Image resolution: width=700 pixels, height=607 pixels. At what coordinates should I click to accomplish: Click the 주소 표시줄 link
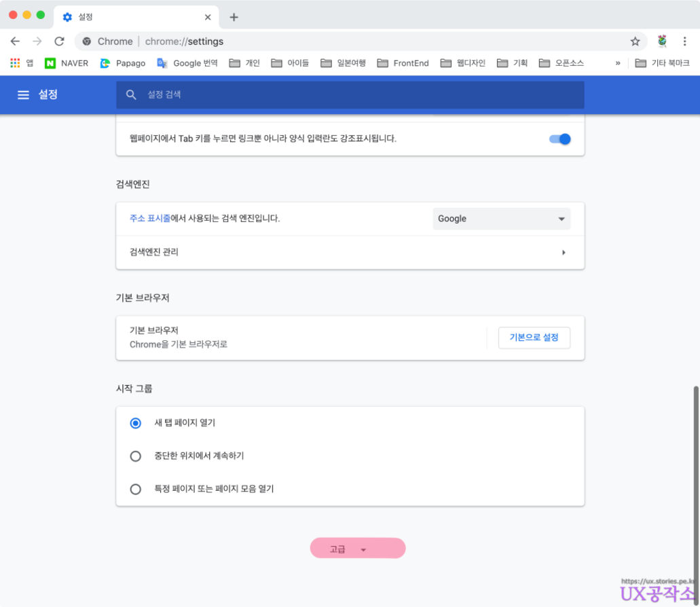coord(150,219)
